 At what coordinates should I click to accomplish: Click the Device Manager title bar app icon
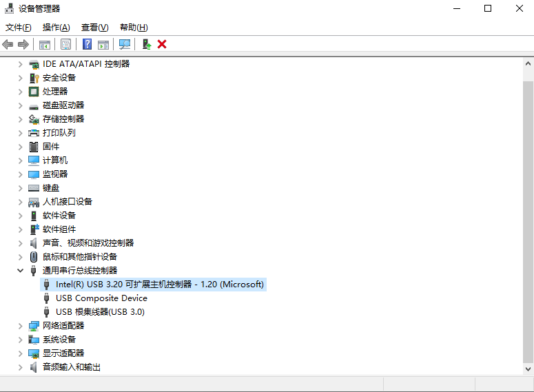coord(9,8)
